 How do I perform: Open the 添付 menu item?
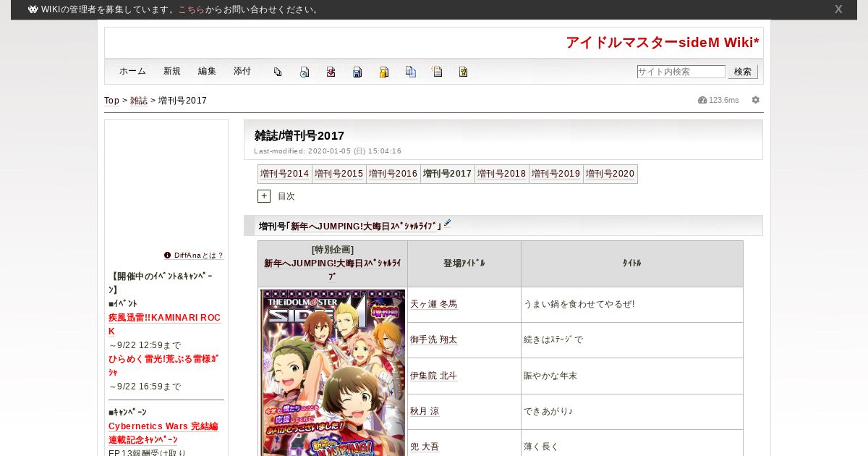pos(242,72)
